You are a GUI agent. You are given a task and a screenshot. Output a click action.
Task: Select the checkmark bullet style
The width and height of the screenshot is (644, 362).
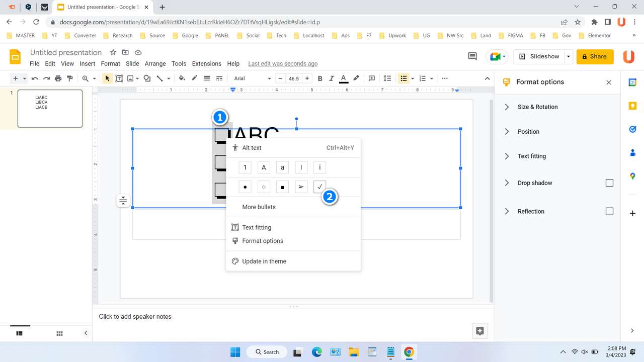click(319, 187)
